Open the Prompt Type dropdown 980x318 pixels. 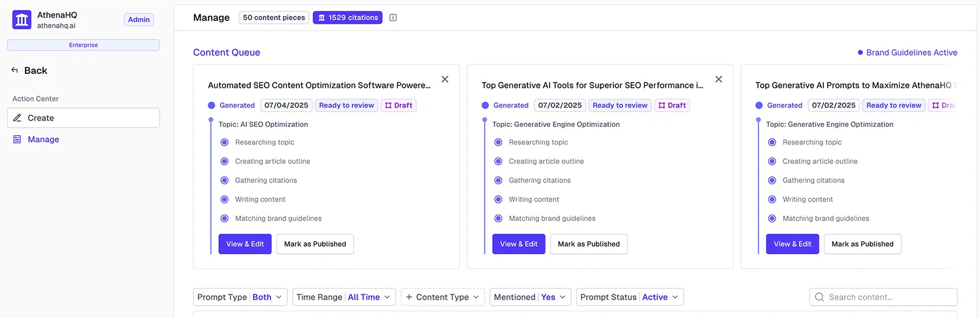[x=240, y=297]
